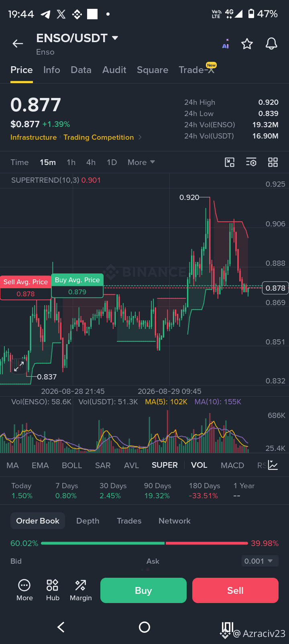Switch to the Price tab
Screen dimensions: 289x644
click(22, 70)
